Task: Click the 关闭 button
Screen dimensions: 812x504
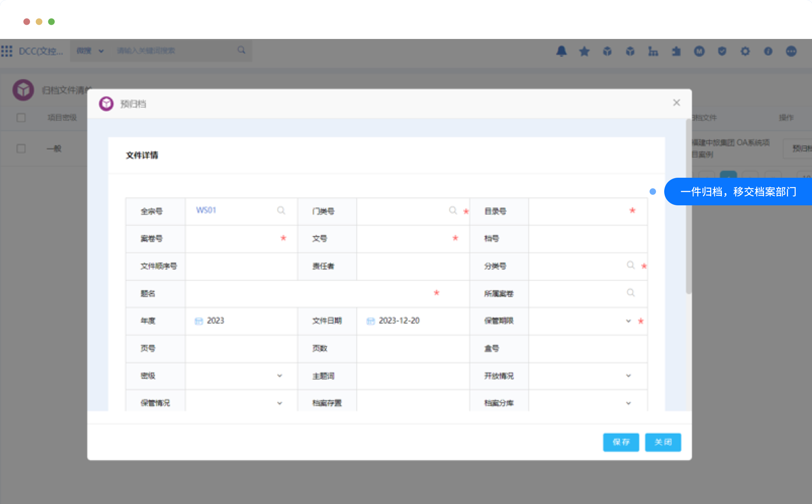Action: point(663,442)
